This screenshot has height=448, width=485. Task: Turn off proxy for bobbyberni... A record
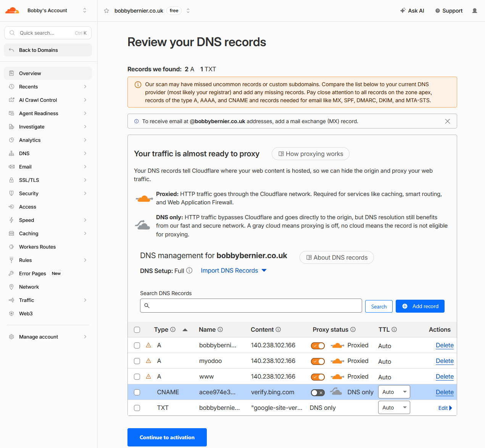(318, 346)
